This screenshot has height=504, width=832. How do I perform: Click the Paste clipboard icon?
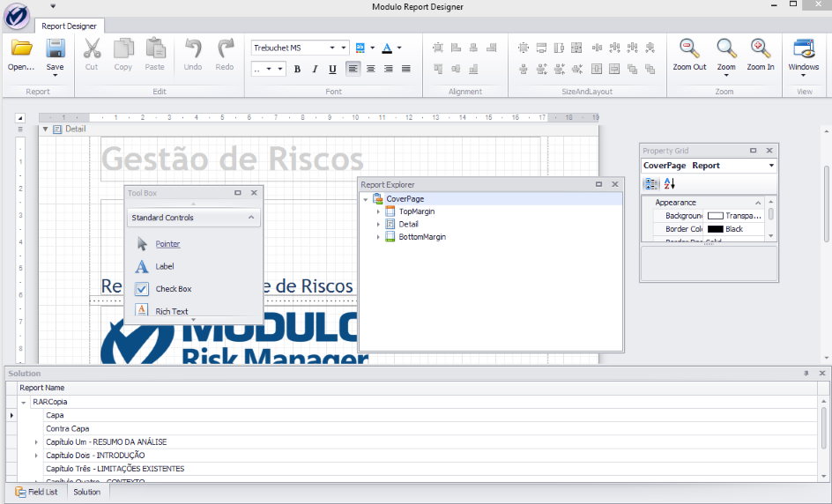(x=155, y=48)
